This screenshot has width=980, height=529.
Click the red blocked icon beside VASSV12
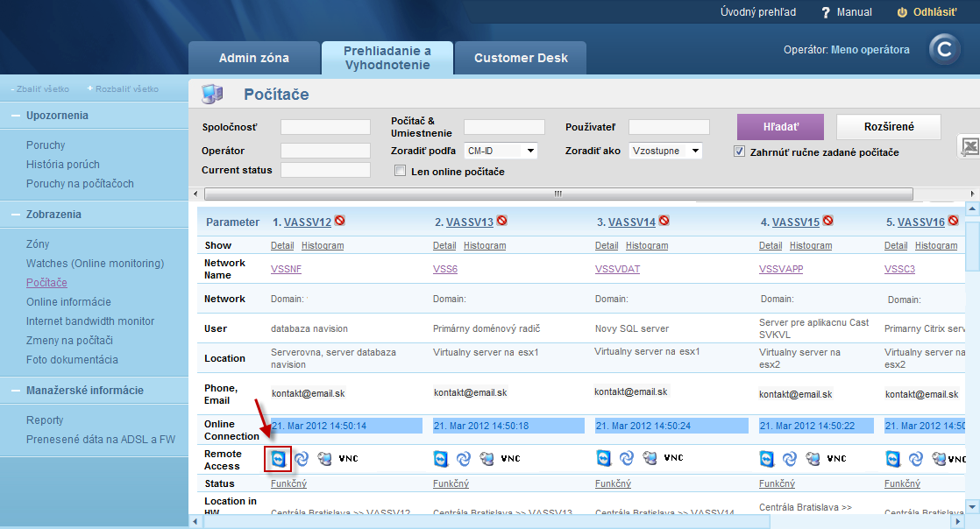(339, 221)
